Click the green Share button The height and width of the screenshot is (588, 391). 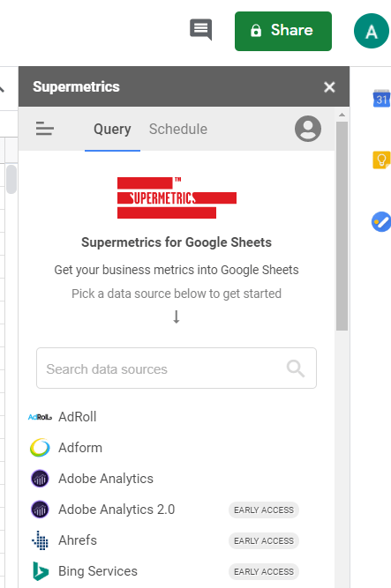(283, 31)
